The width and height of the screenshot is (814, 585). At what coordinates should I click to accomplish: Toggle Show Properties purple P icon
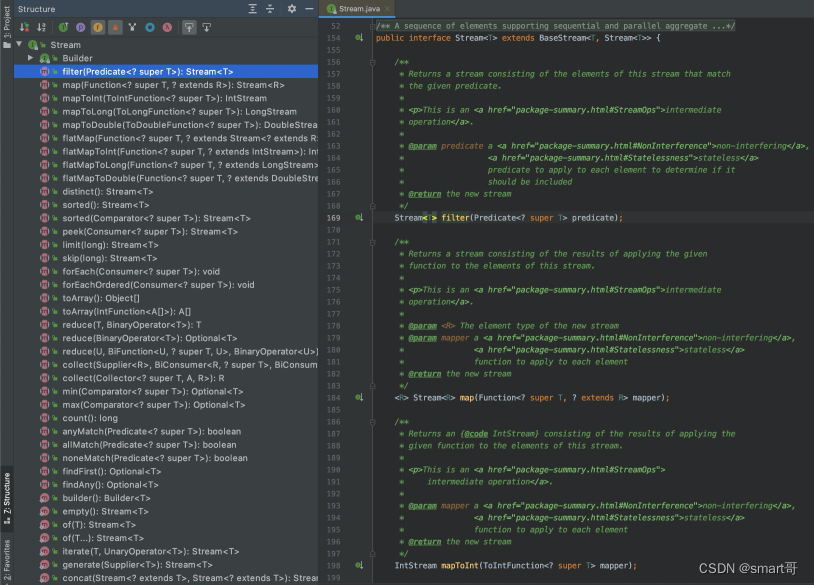pyautogui.click(x=80, y=28)
